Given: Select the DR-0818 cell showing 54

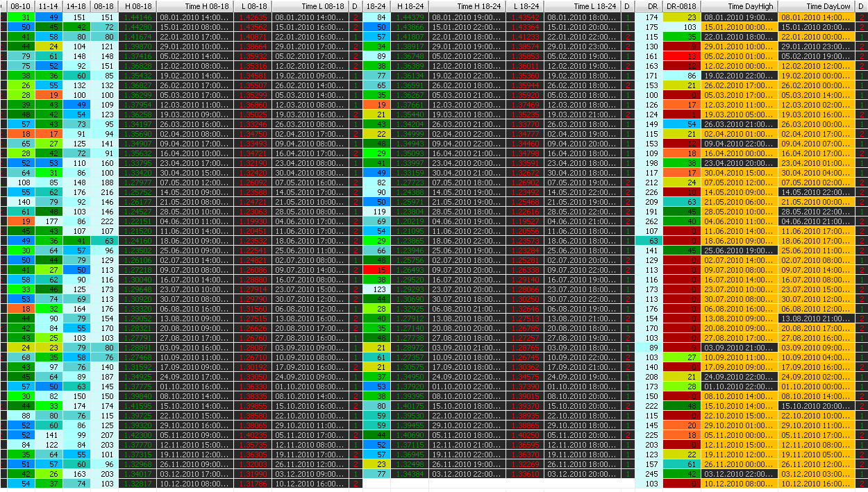Looking at the screenshot, I should 681,124.
